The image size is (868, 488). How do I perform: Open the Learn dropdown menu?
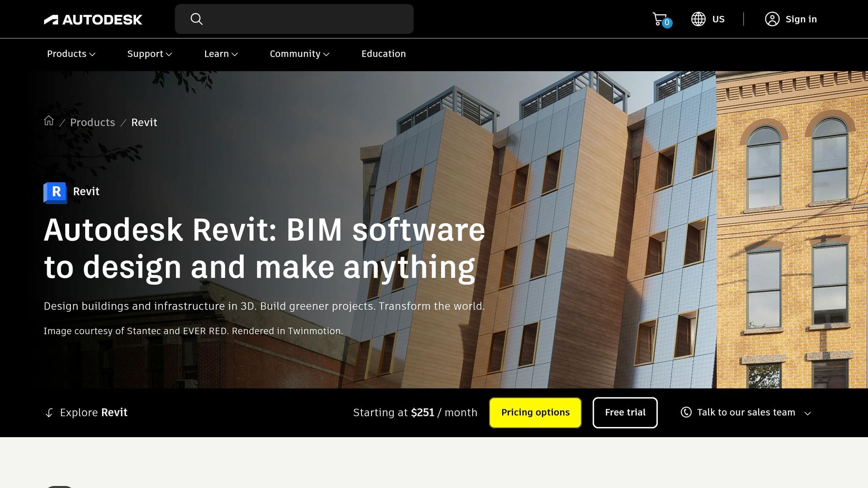click(x=221, y=54)
